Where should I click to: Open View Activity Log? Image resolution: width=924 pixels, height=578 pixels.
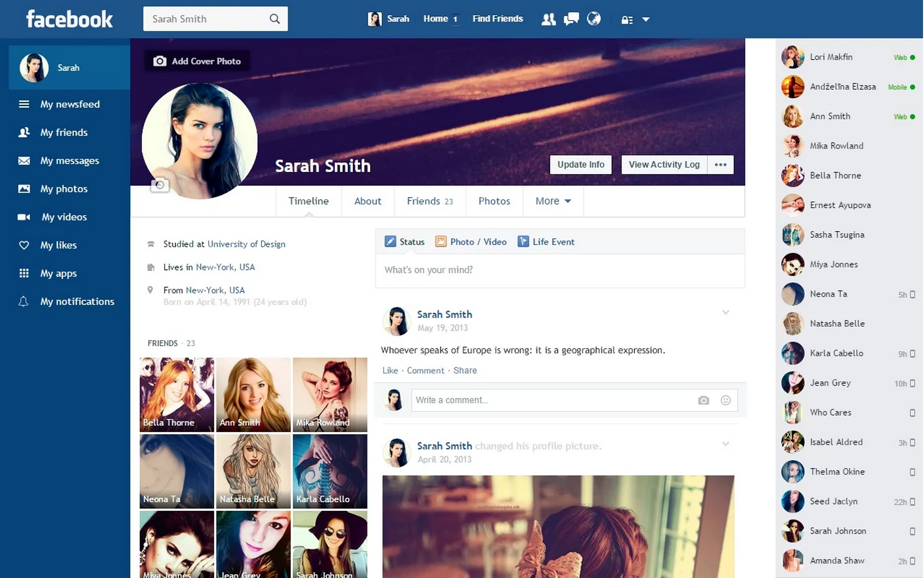(663, 164)
